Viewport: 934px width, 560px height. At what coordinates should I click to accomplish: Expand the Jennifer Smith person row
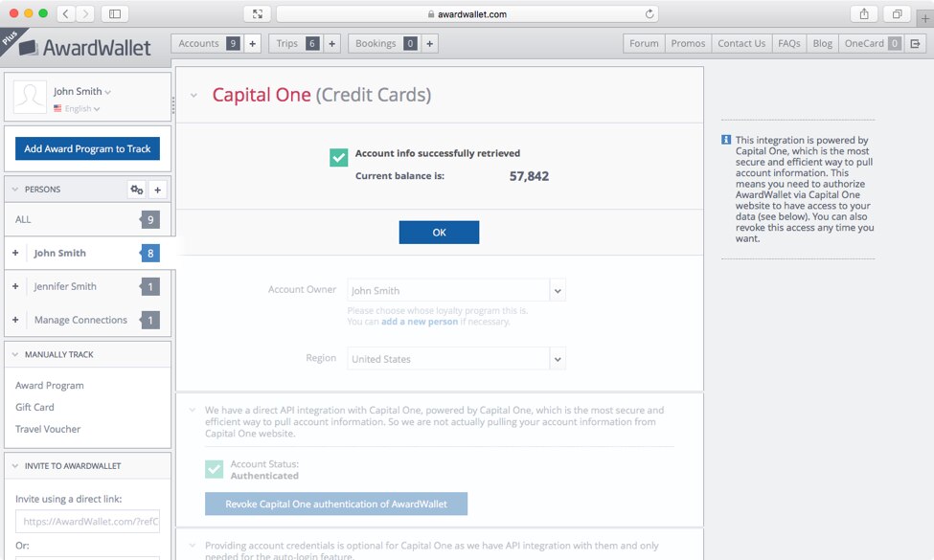point(15,286)
